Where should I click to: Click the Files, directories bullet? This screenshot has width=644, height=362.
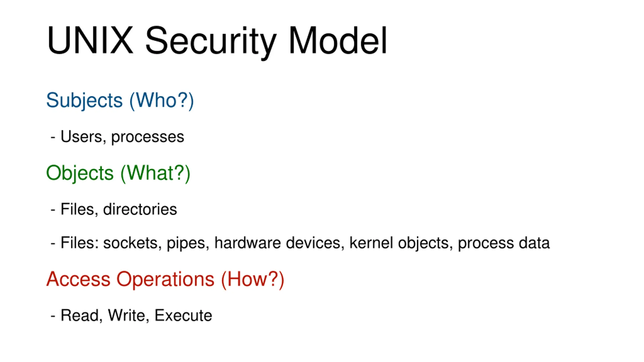click(x=114, y=209)
